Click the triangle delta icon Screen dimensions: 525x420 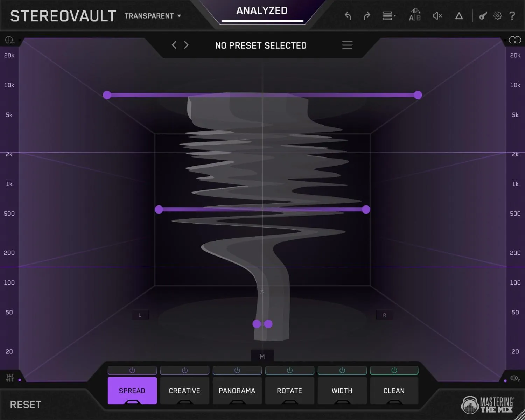pyautogui.click(x=459, y=16)
